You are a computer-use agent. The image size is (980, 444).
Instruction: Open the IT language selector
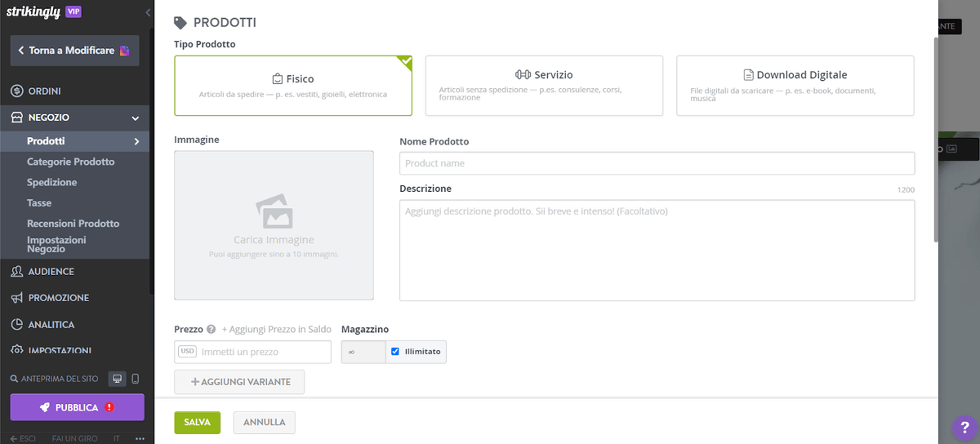[x=117, y=438]
